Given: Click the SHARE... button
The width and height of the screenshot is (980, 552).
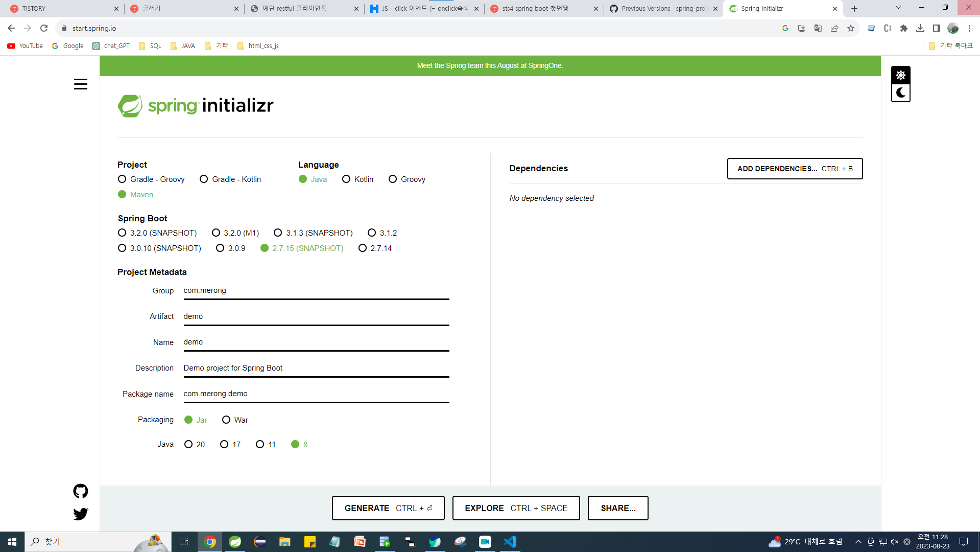Looking at the screenshot, I should pyautogui.click(x=618, y=508).
